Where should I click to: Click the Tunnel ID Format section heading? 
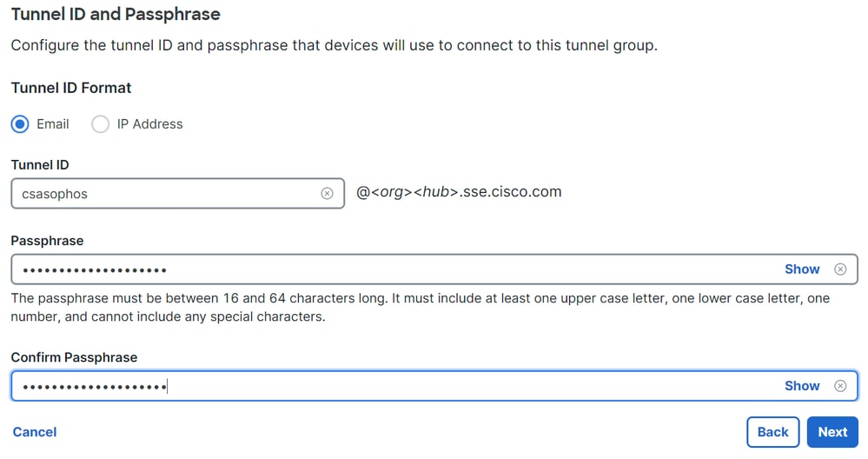coord(71,88)
